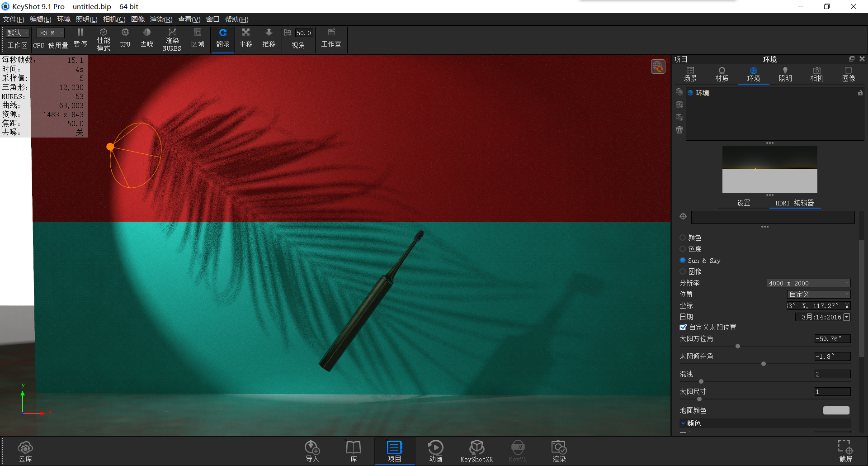
Task: Click 渲染 in the bottom toolbar
Action: [559, 451]
